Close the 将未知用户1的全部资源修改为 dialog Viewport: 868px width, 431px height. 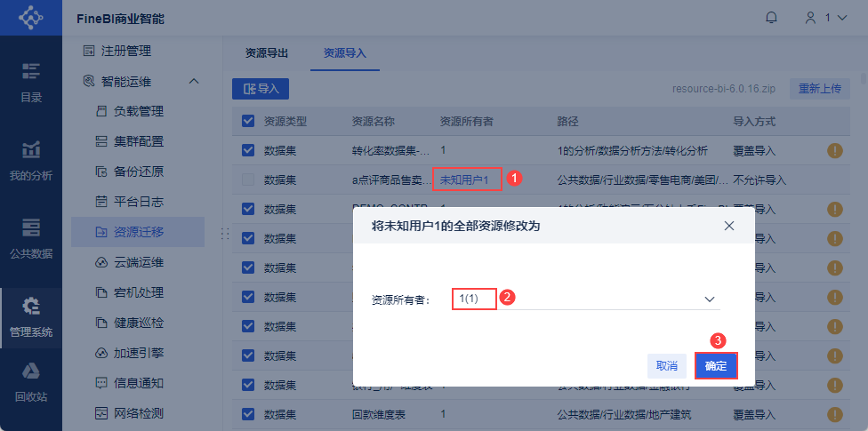coord(729,226)
